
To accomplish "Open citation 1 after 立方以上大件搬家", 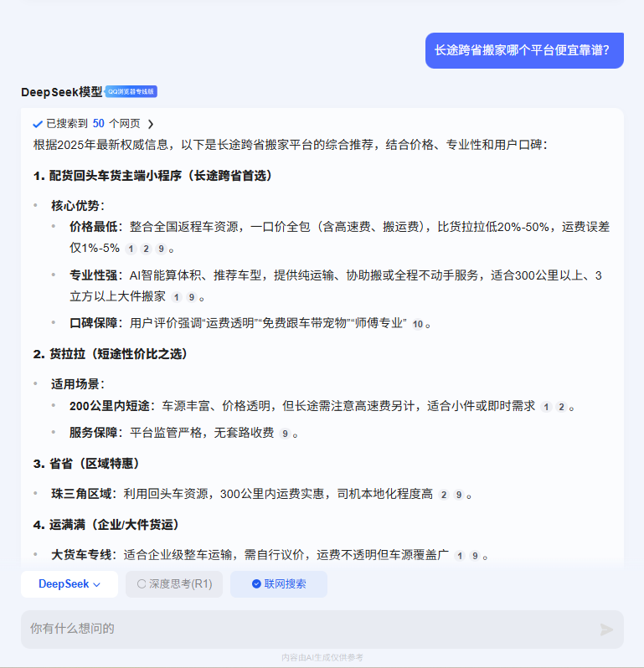I will pyautogui.click(x=177, y=297).
